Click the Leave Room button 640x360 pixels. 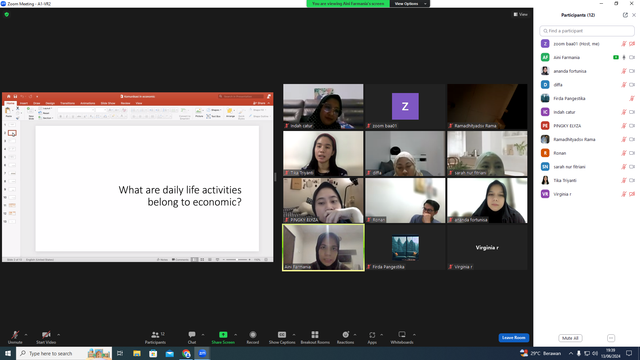[x=513, y=338]
